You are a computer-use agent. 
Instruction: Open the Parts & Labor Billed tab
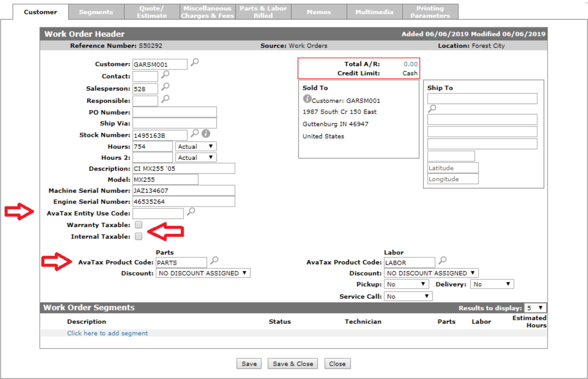pos(263,12)
